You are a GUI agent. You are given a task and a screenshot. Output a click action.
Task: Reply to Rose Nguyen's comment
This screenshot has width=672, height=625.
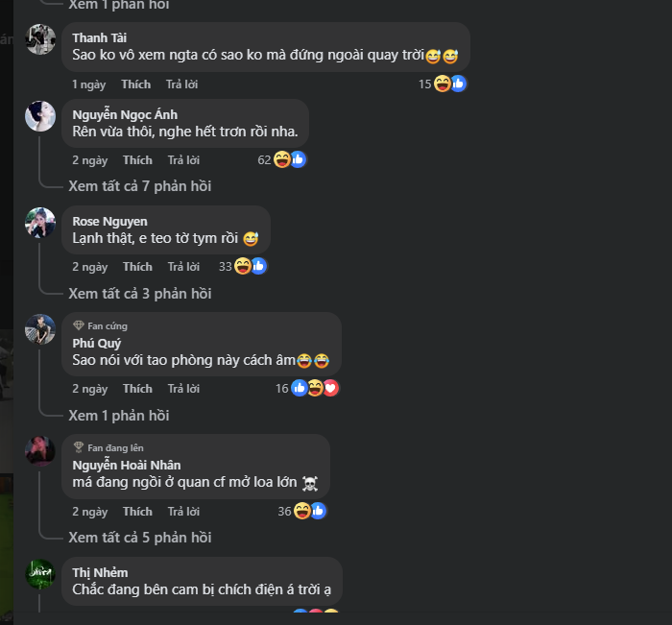183,267
